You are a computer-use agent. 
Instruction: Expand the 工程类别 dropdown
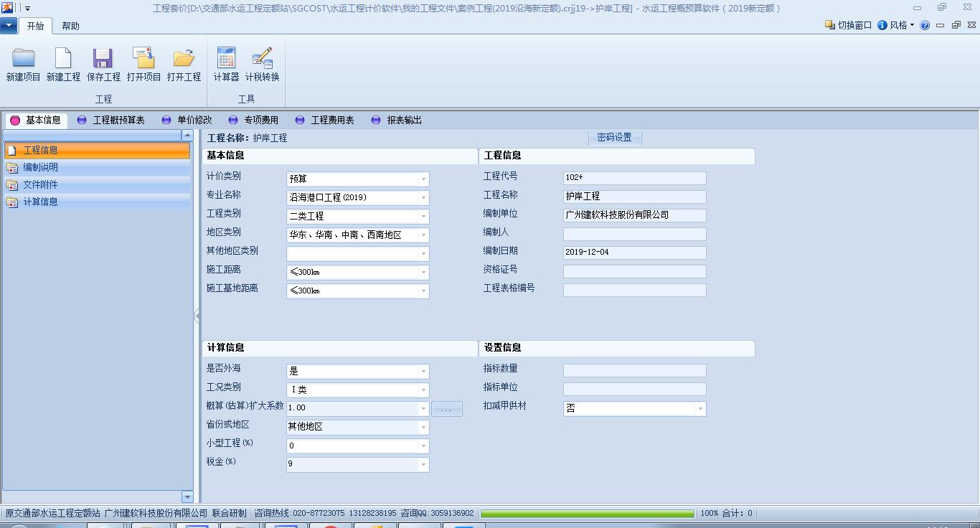click(423, 216)
